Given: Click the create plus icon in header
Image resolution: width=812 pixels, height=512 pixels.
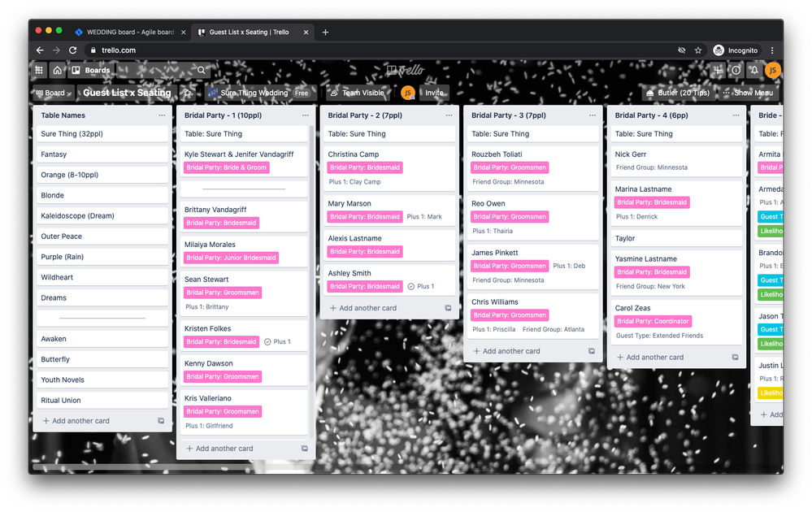Looking at the screenshot, I should [717, 70].
